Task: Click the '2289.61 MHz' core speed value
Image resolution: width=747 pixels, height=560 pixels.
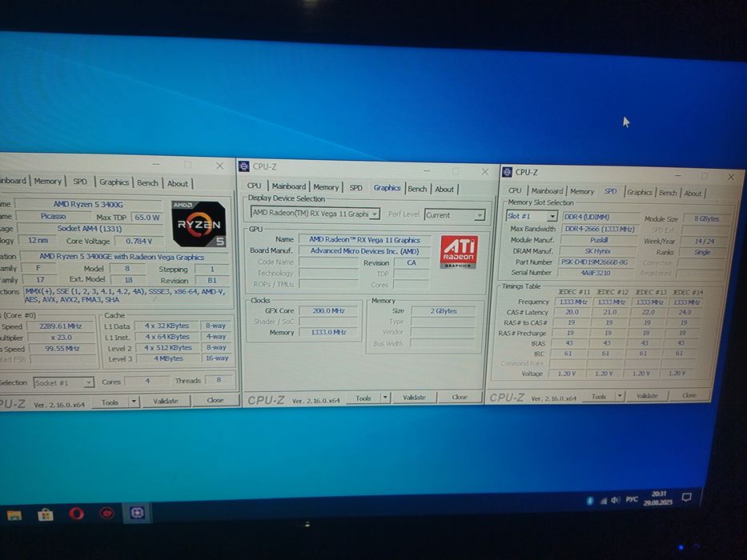Action: click(x=61, y=326)
